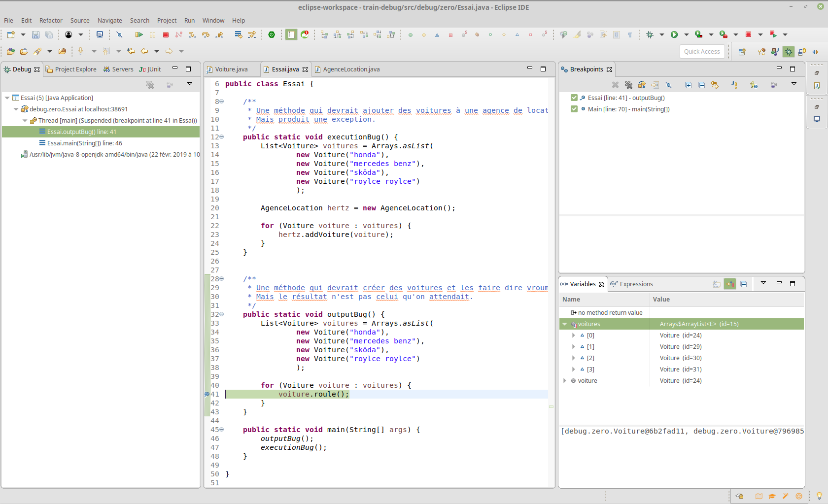Click the Step Into icon
Screen dimensions: 828x504
tap(192, 34)
